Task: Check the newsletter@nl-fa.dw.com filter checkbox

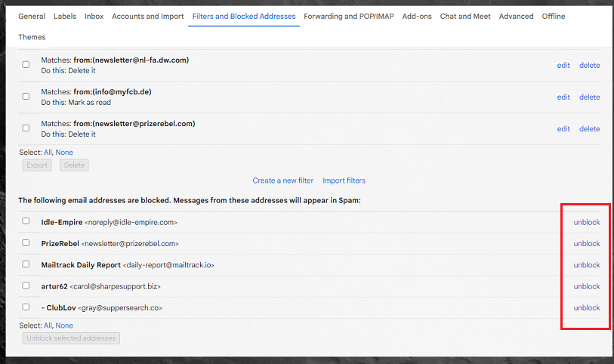Action: 26,65
